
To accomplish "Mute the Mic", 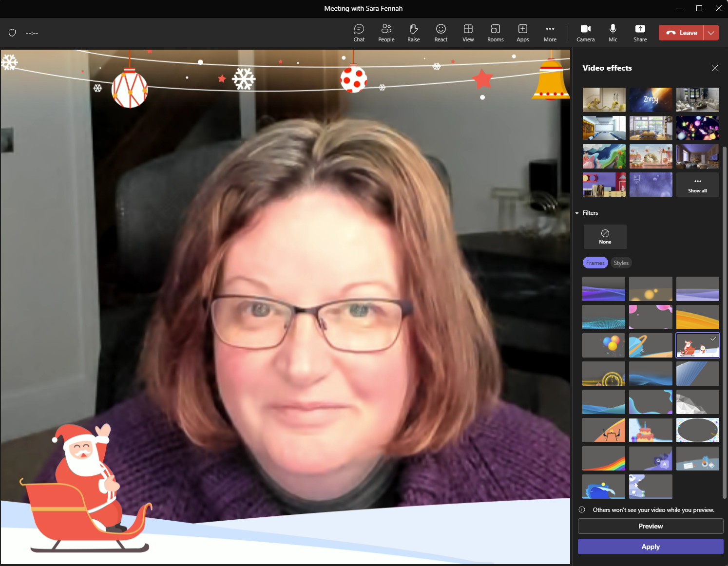I will pos(613,33).
